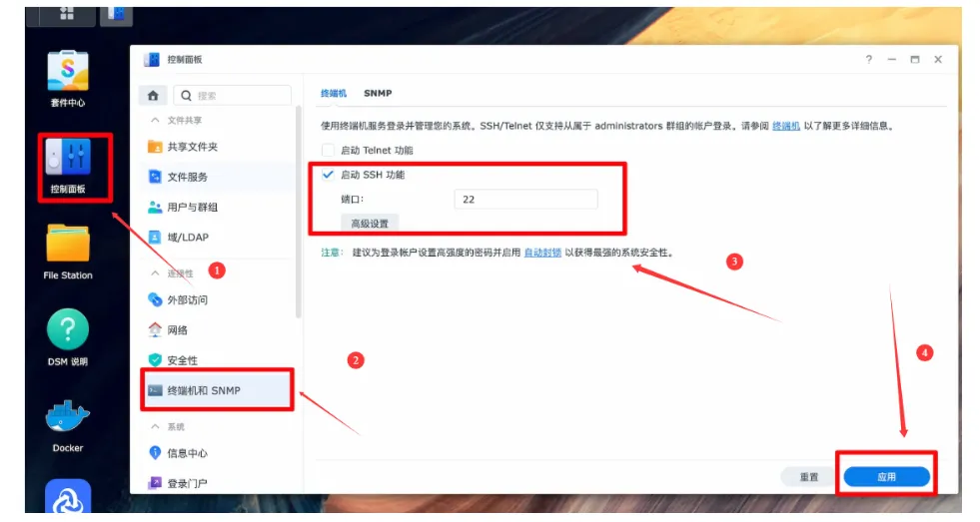Maximize the Control Panel window
This screenshot has height=522, width=980.
(914, 59)
